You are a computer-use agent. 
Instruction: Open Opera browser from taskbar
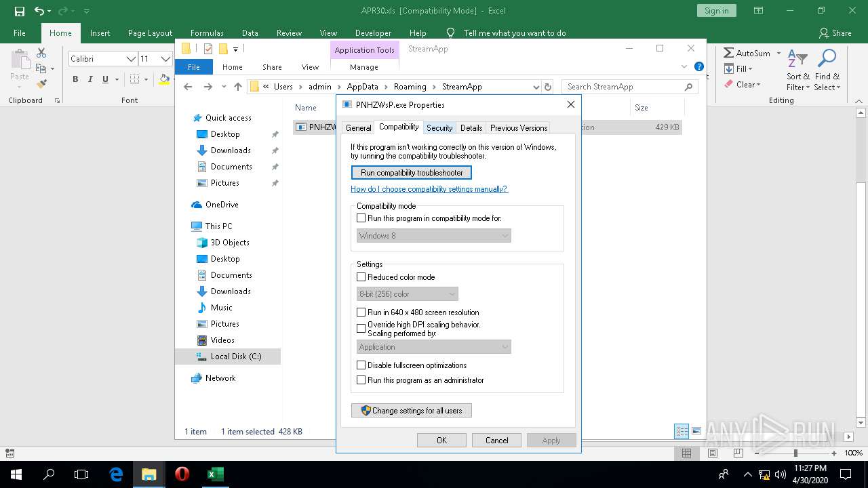pos(182,474)
